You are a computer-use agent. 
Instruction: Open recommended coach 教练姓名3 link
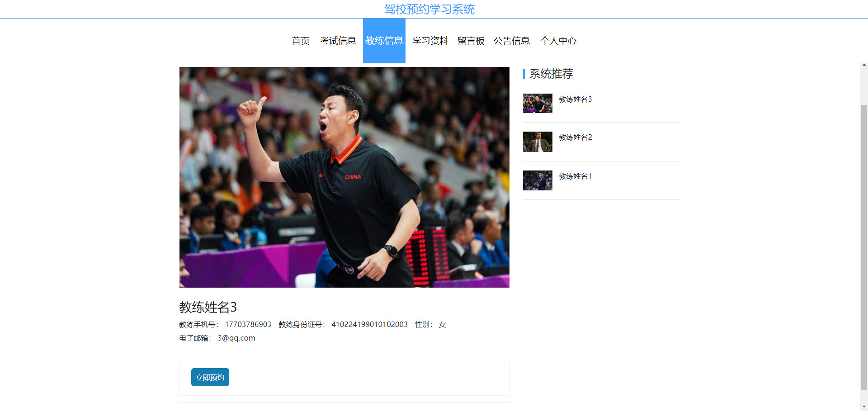575,99
